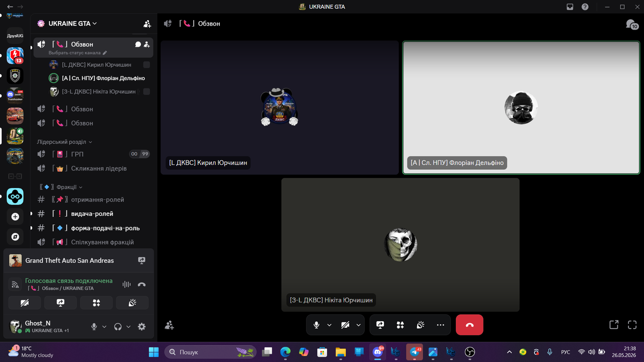644x362 pixels.
Task: Invite friends using the icon below the video tiles
Action: [170, 325]
